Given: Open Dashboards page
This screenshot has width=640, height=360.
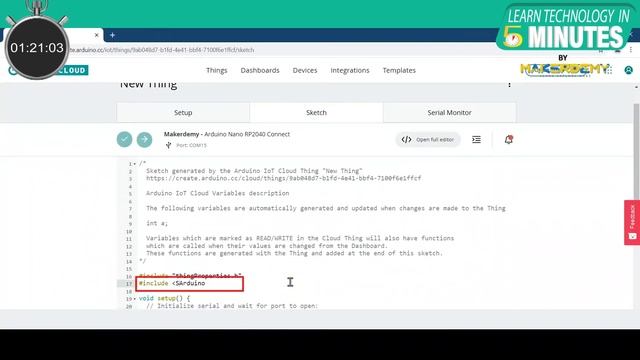Looking at the screenshot, I should [x=260, y=70].
